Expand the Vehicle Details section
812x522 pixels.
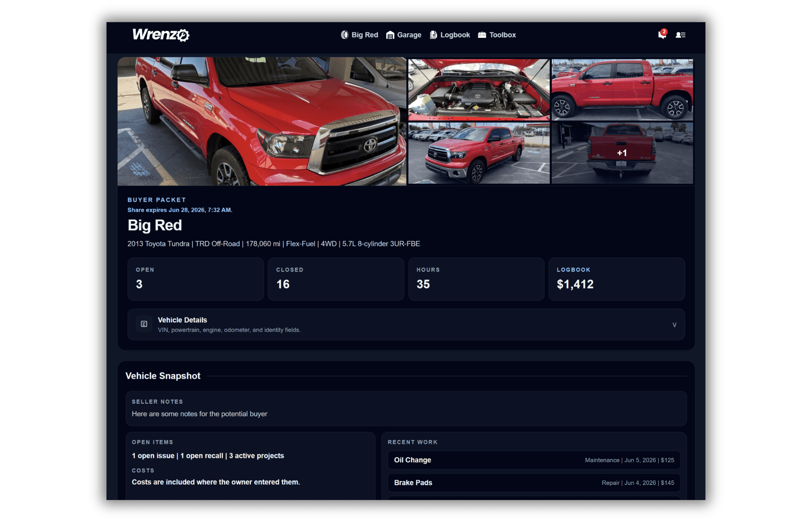pos(406,324)
